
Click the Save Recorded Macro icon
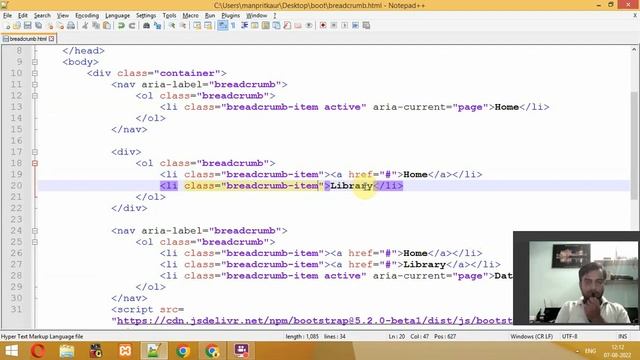coord(366,25)
